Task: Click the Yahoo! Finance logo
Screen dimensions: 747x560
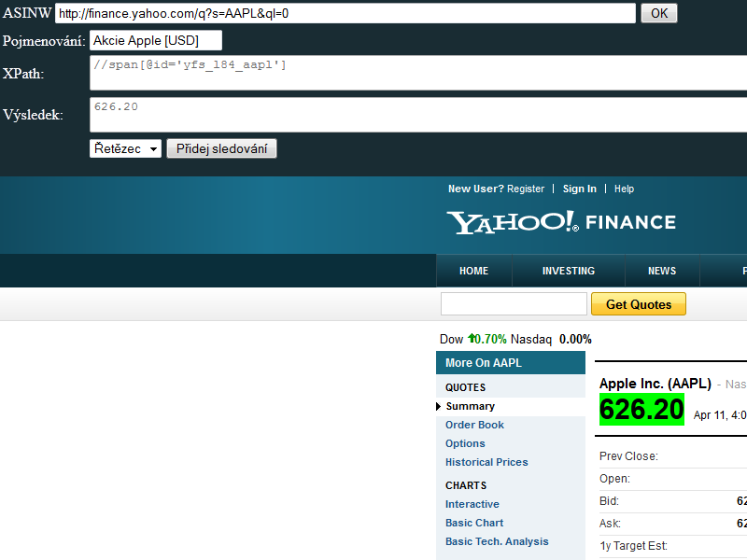Action: (561, 222)
